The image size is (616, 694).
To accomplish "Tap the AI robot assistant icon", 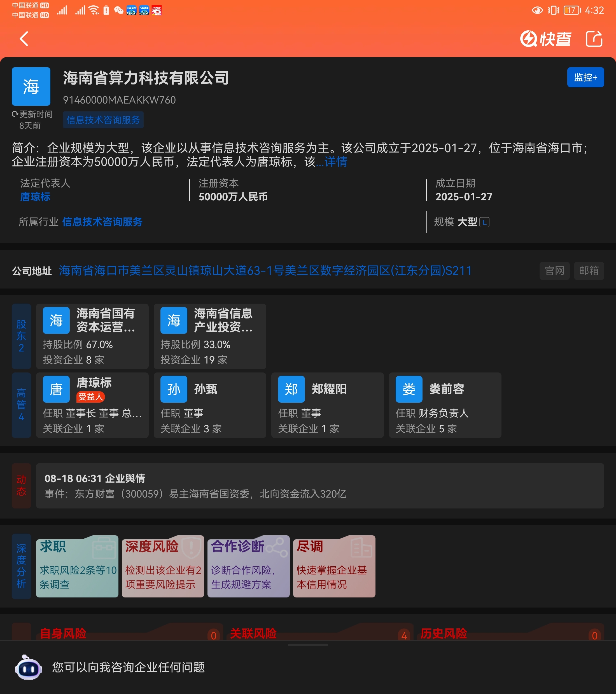I will [x=29, y=667].
